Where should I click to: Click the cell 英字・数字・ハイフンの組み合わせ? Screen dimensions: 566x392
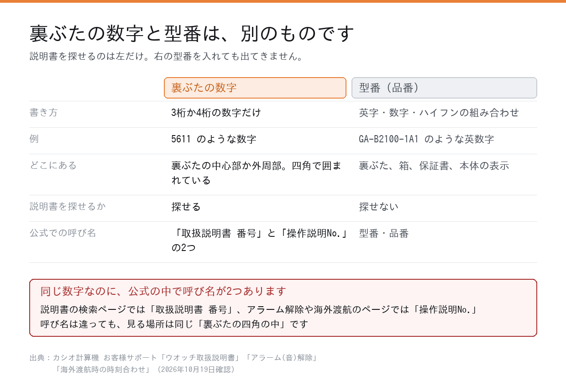coord(439,113)
